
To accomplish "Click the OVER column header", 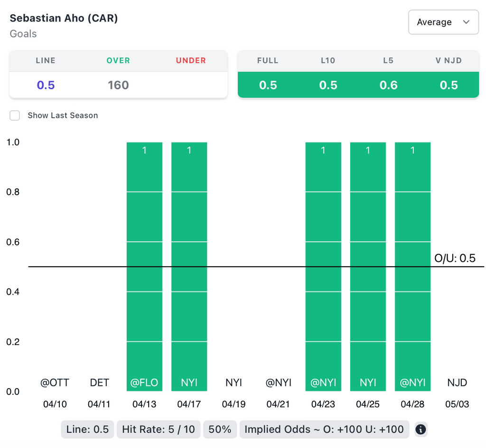I will (118, 60).
